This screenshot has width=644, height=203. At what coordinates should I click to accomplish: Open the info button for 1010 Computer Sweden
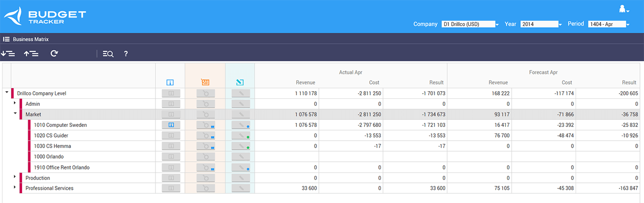click(x=171, y=125)
